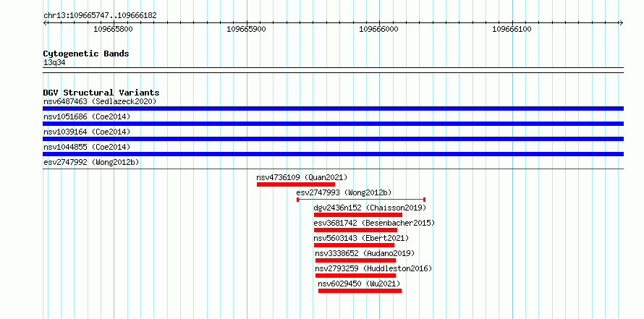Click nsv6029450 (Wu2021) label

click(359, 284)
